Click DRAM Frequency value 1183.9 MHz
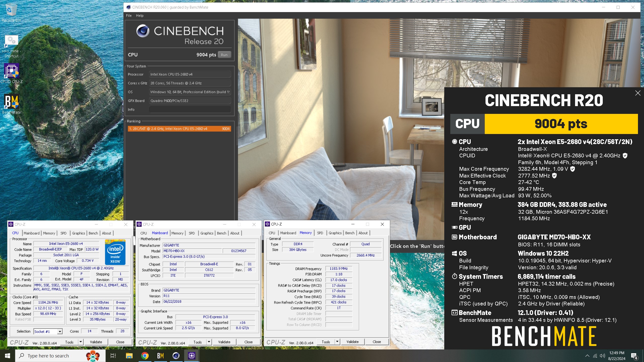Image resolution: width=644 pixels, height=362 pixels. (x=339, y=268)
